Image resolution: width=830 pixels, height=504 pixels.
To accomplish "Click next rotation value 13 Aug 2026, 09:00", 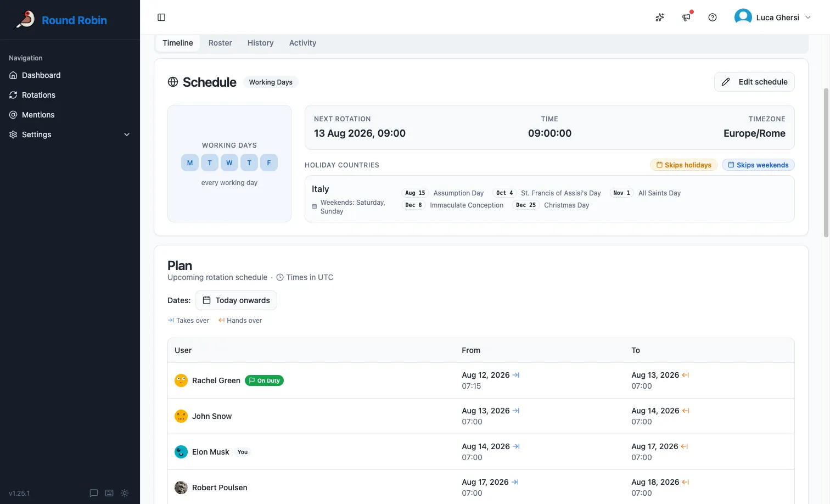I will coord(360,133).
